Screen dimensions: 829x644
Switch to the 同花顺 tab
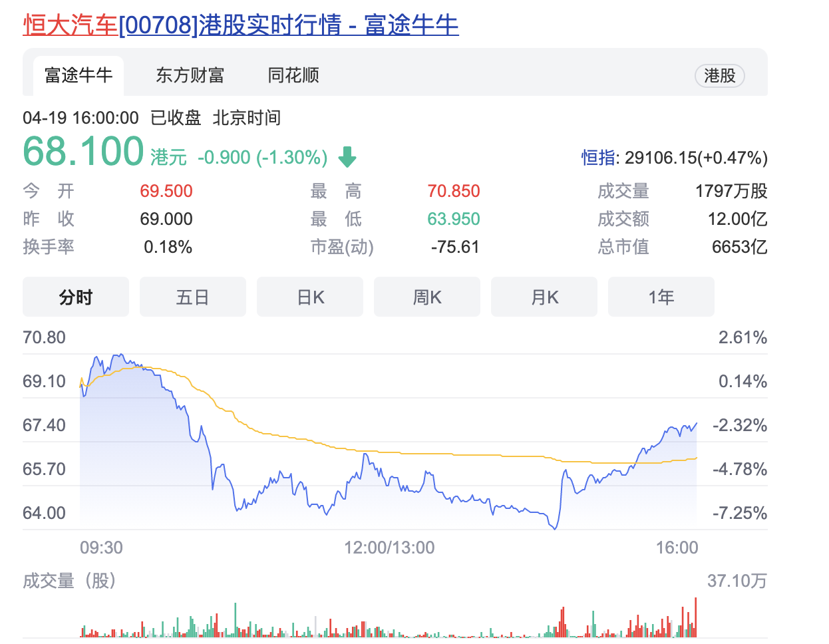pos(293,75)
